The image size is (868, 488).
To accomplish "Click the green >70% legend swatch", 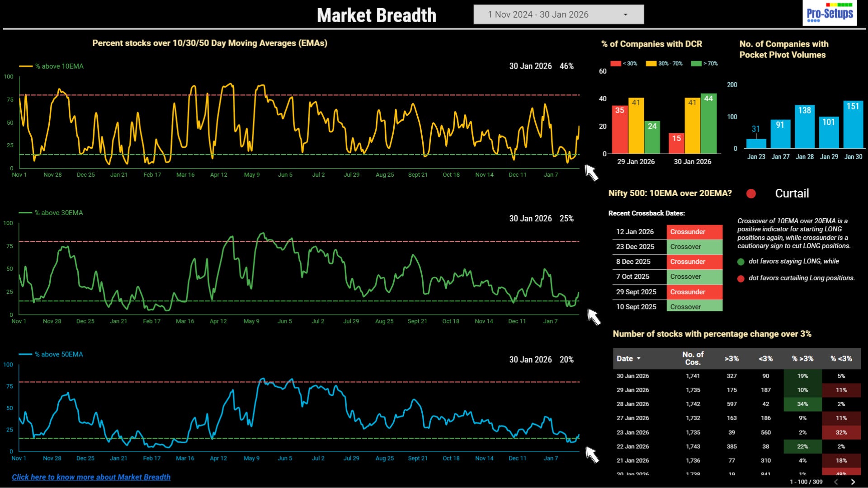I will [696, 64].
